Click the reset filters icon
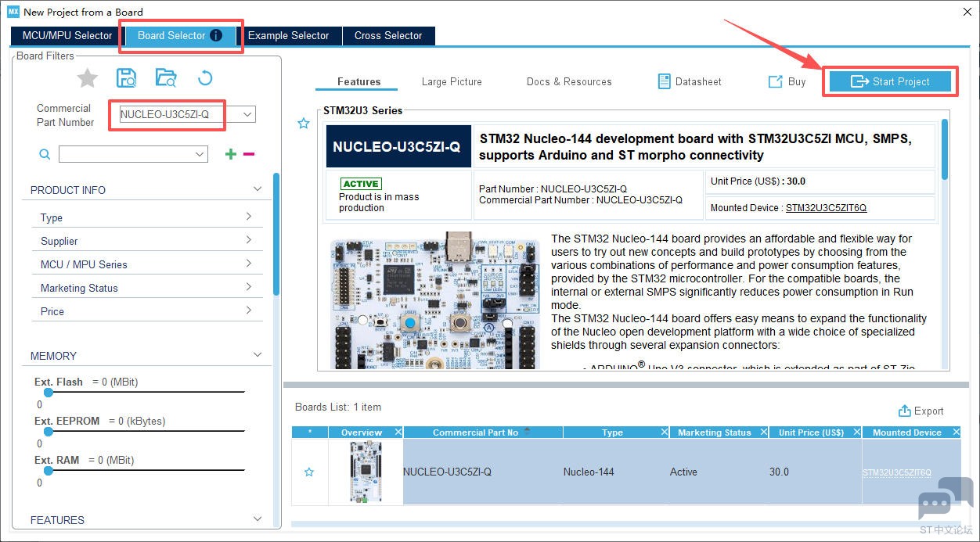 click(205, 77)
